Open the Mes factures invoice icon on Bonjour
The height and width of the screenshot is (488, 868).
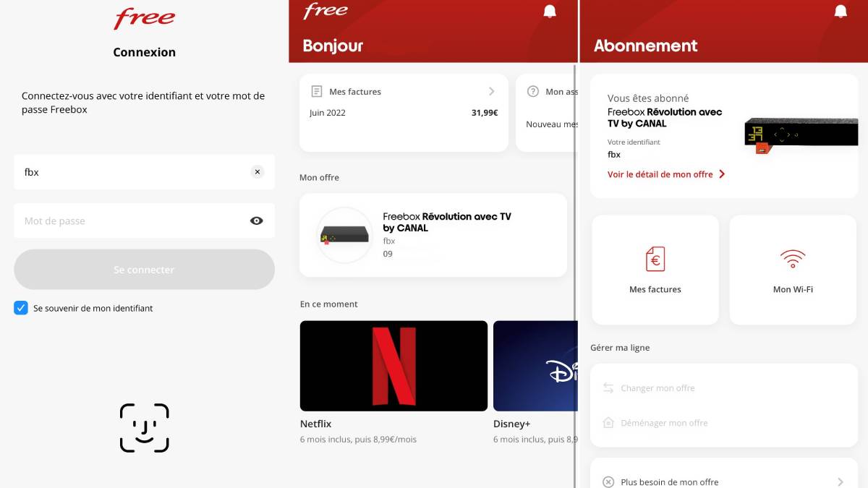pos(316,92)
